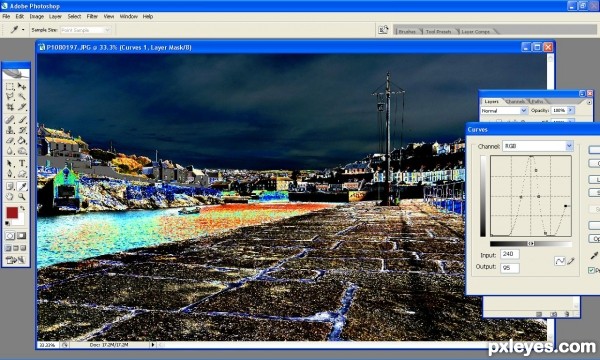The height and width of the screenshot is (360, 600).
Task: Toggle the Preview checkbox in Curves
Action: tap(591, 270)
